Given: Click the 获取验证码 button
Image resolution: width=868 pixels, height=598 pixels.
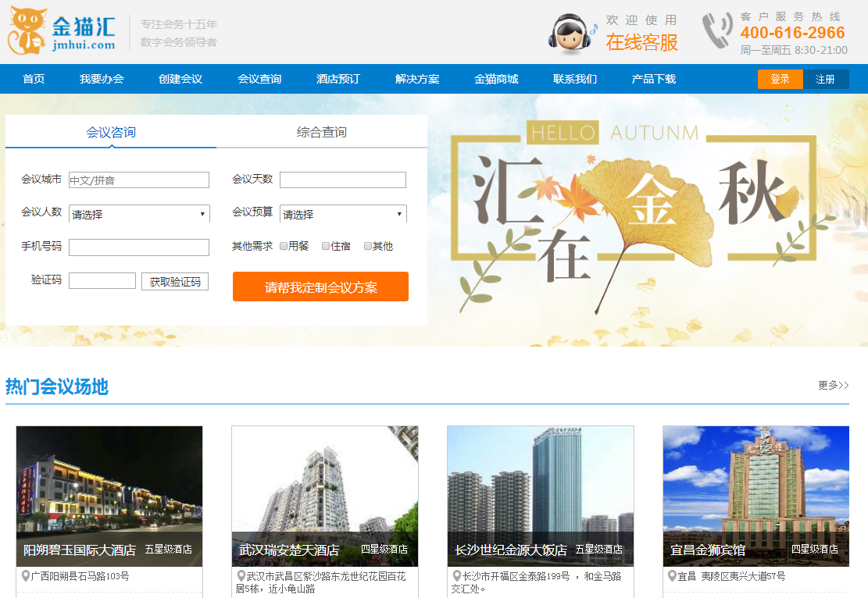Looking at the screenshot, I should tap(175, 281).
